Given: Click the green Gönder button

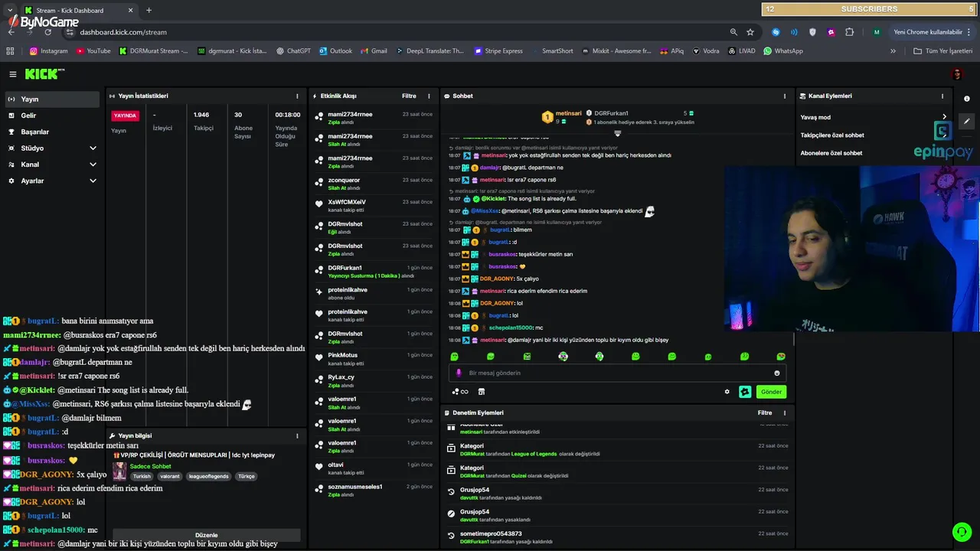Looking at the screenshot, I should click(771, 392).
